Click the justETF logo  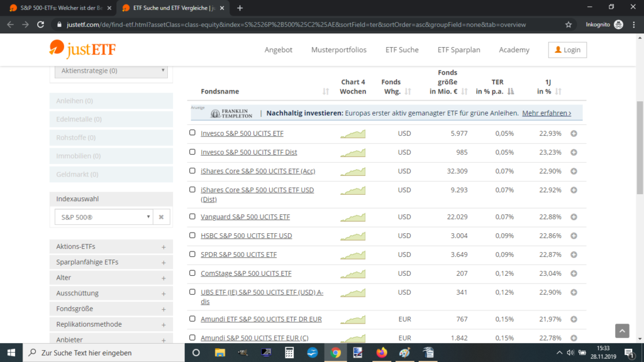(x=82, y=49)
